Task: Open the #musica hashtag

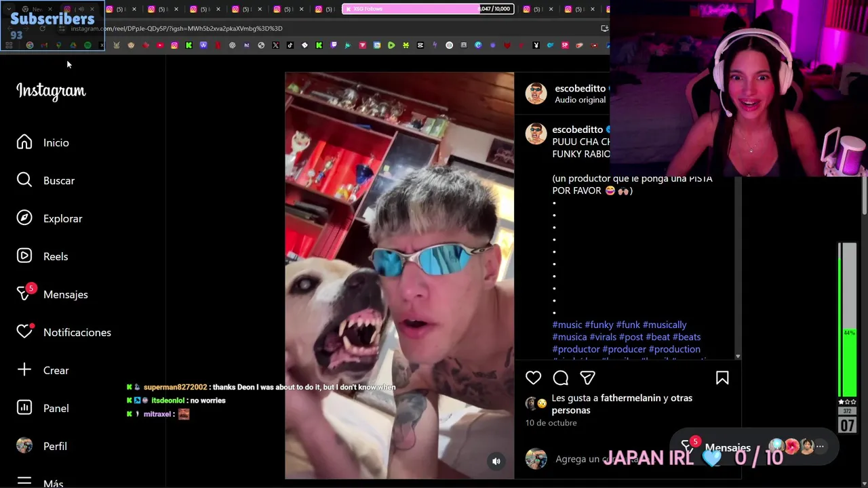Action: pyautogui.click(x=570, y=337)
